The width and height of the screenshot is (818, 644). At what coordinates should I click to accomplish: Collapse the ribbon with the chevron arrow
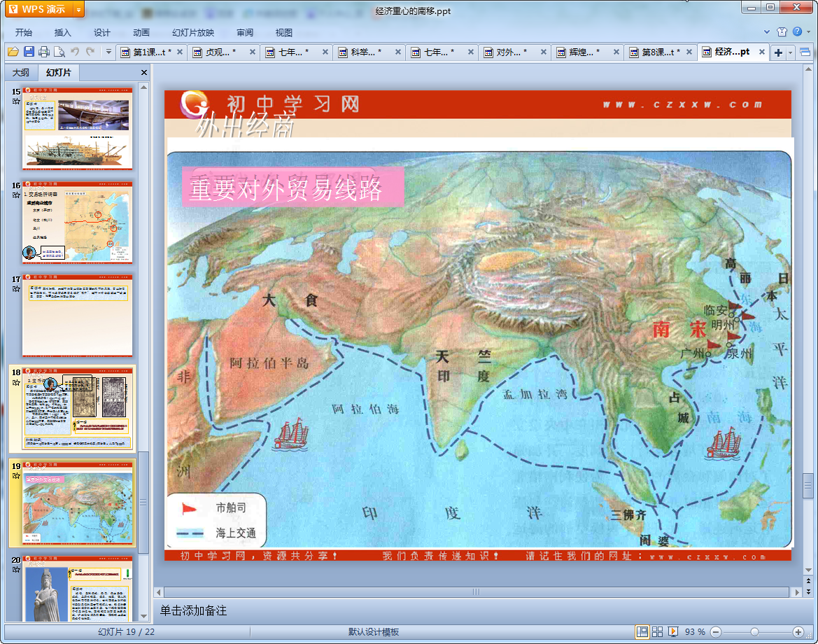766,32
